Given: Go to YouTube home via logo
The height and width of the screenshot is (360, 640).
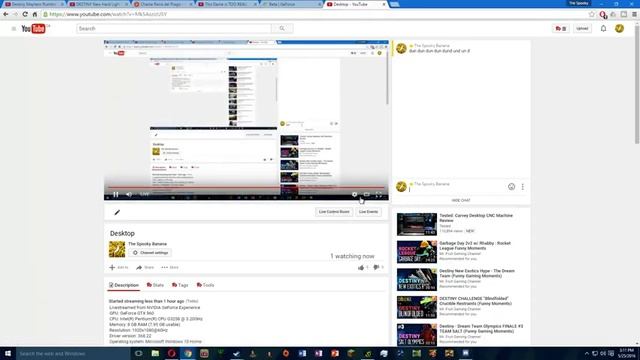Looking at the screenshot, I should click(34, 29).
